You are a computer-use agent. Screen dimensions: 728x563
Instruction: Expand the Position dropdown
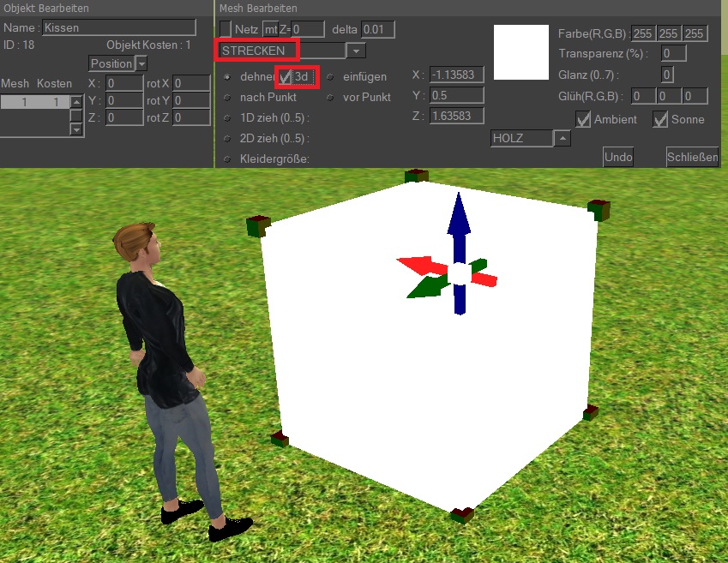pos(141,63)
